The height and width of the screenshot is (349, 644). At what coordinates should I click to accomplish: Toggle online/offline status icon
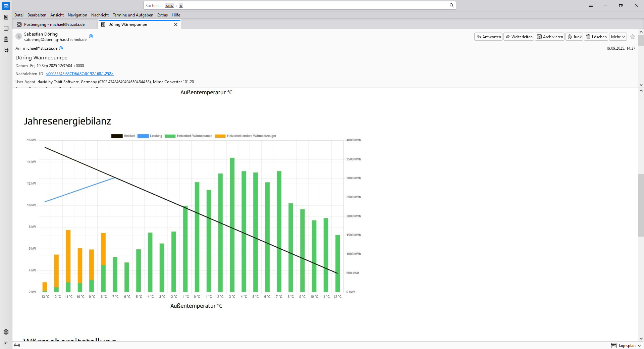point(17,345)
